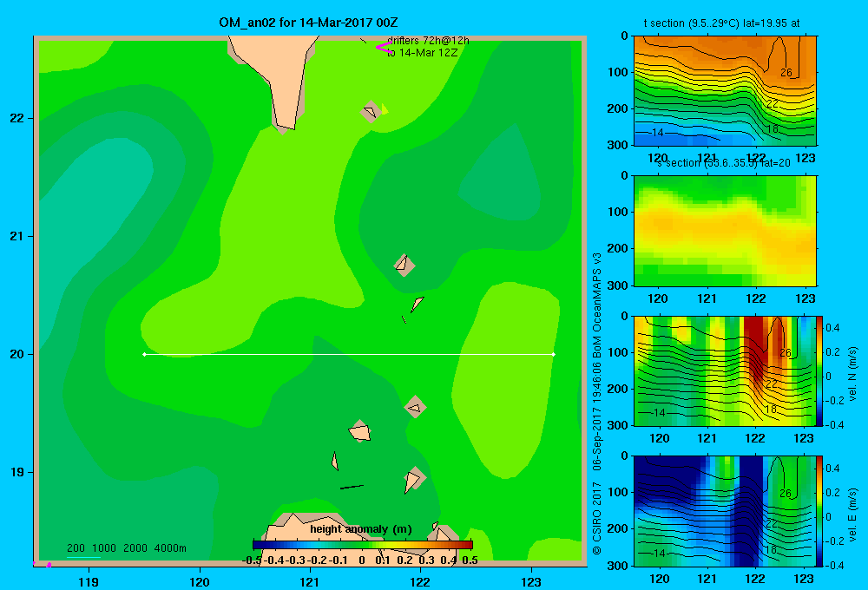Viewport: 868px width, 590px height.
Task: Select the right endpoint of the white section line
Action: click(x=554, y=354)
